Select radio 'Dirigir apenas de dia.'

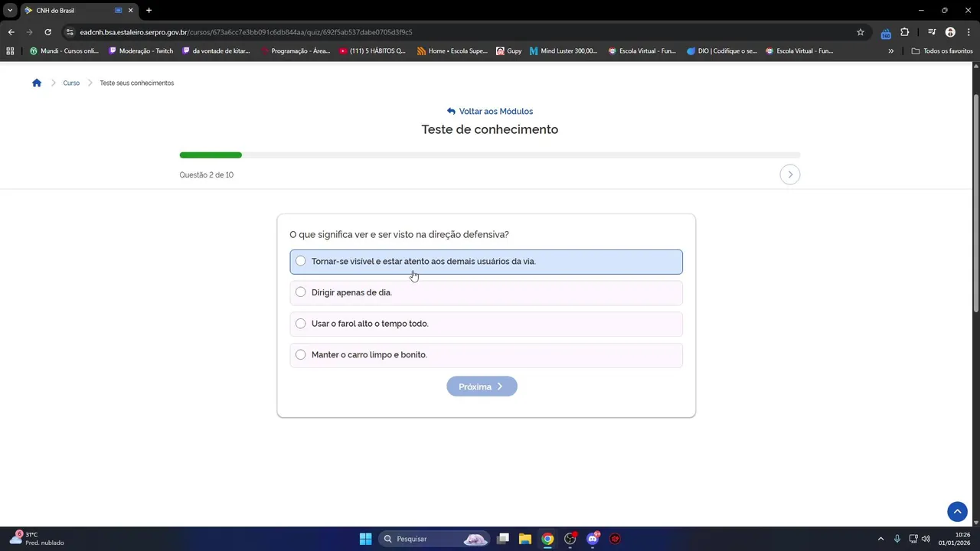click(300, 292)
